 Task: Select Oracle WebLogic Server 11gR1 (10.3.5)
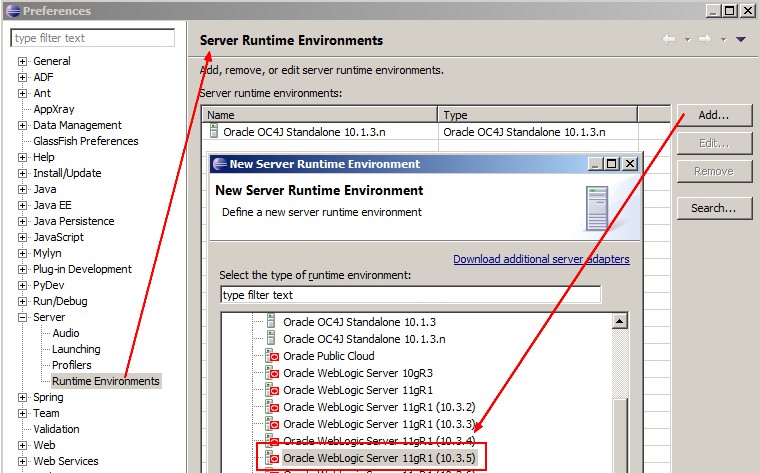point(379,458)
